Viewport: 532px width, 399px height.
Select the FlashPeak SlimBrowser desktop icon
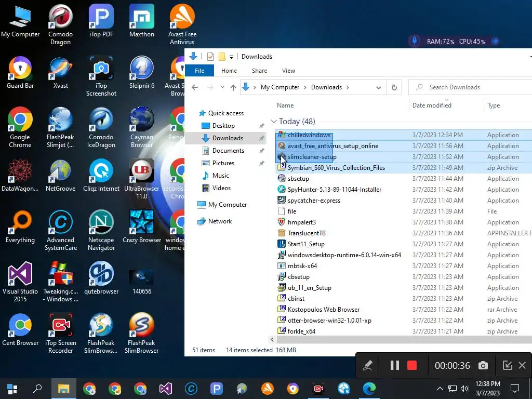(x=141, y=333)
